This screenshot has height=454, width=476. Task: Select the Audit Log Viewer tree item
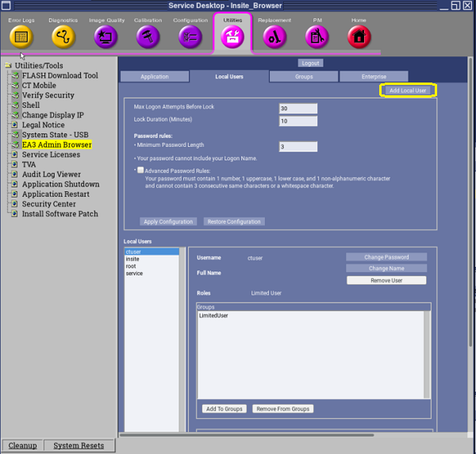pyautogui.click(x=51, y=174)
